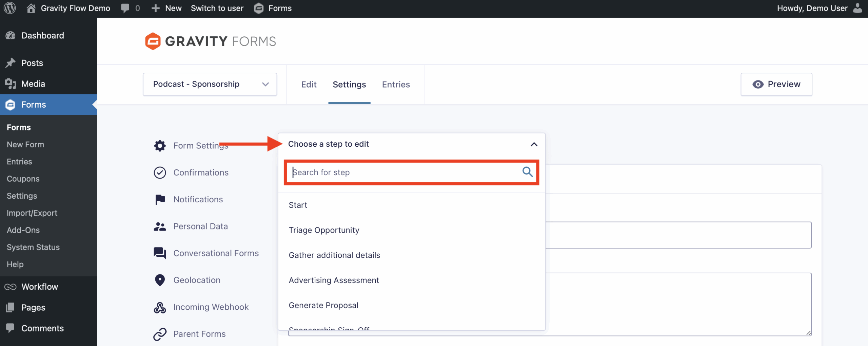This screenshot has width=868, height=346.
Task: Open Workflow in the sidebar
Action: tap(39, 286)
